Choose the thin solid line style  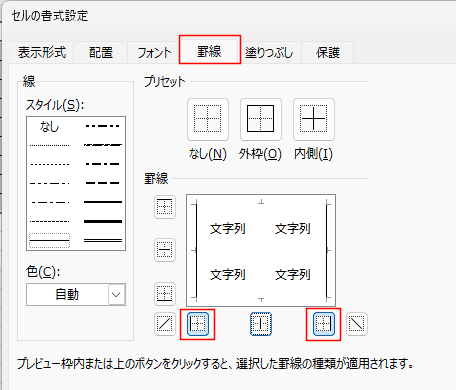(x=50, y=240)
